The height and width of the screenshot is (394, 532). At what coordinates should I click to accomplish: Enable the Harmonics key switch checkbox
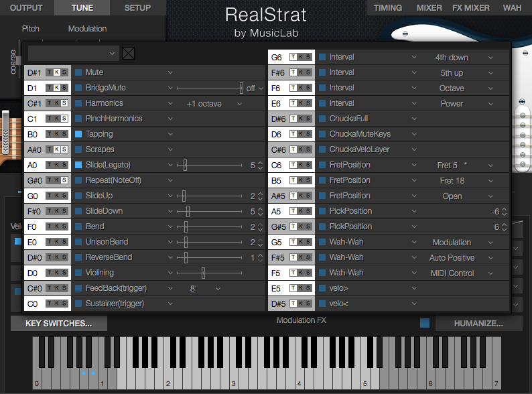pyautogui.click(x=78, y=103)
